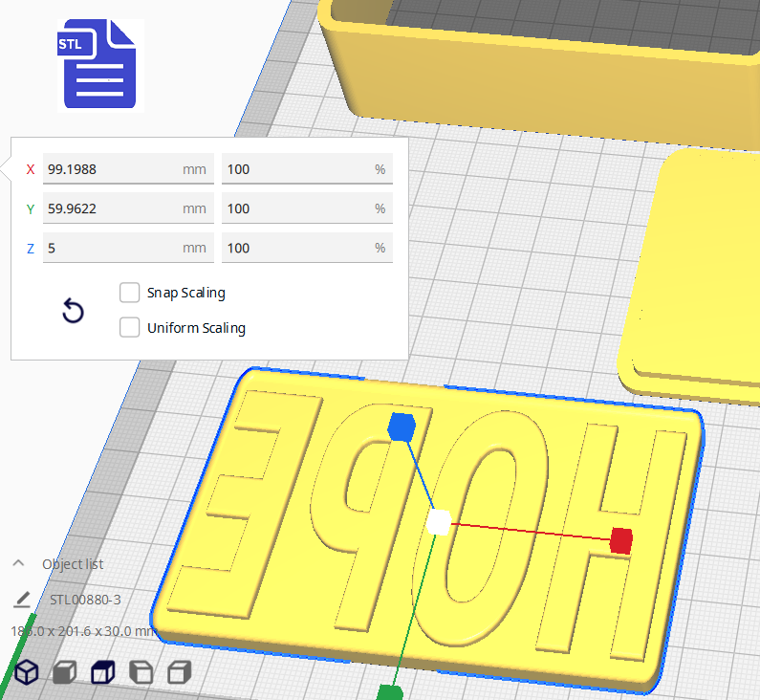
Task: Select the left side view cube icon
Action: tap(141, 672)
